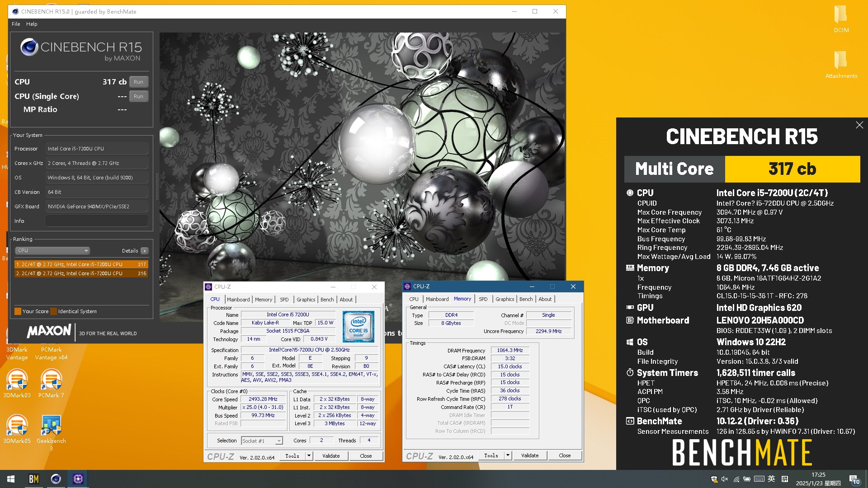Click the muted volume tray icon
The width and height of the screenshot is (868, 488).
[x=725, y=479]
